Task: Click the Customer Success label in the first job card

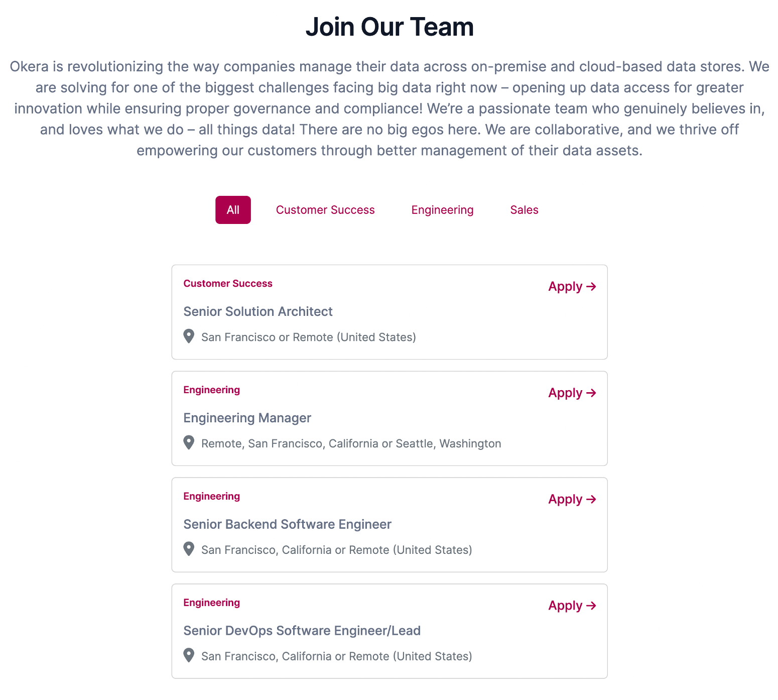Action: (228, 284)
